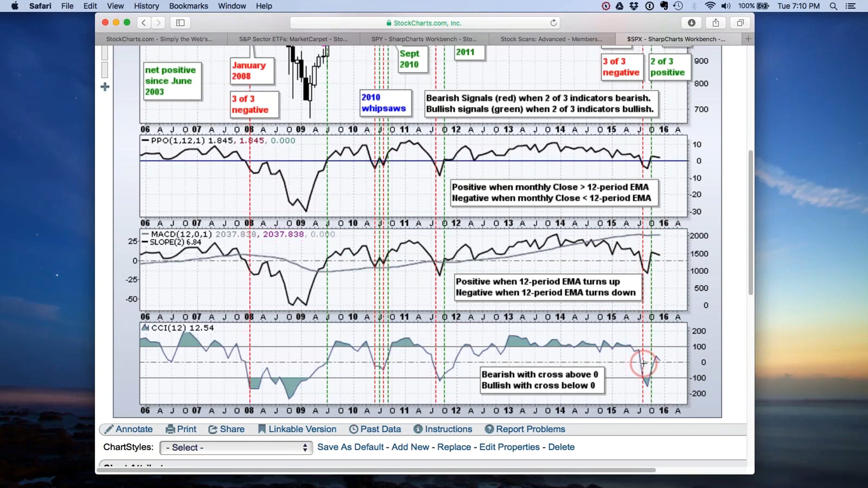Show Safari downloads
This screenshot has height=488, width=868.
coord(691,23)
